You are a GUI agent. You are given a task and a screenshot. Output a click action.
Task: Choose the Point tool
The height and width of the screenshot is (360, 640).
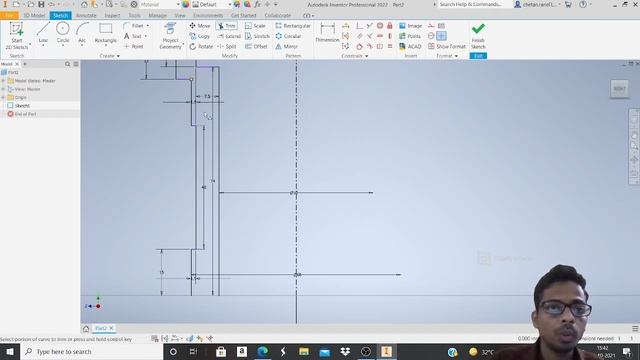133,47
